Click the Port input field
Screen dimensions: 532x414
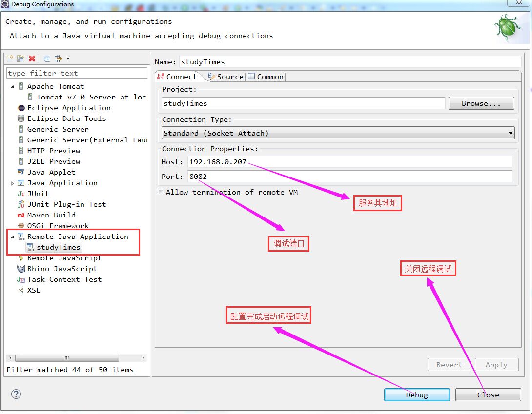[350, 177]
